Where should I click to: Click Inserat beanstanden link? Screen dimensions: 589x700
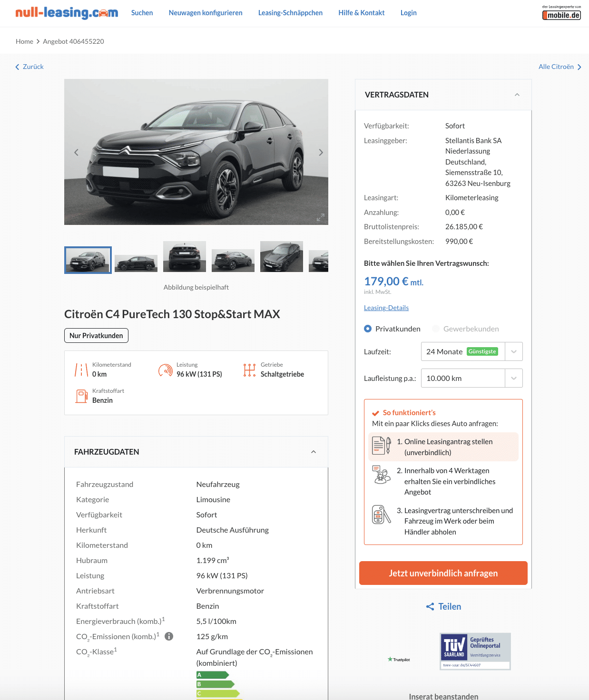[443, 696]
